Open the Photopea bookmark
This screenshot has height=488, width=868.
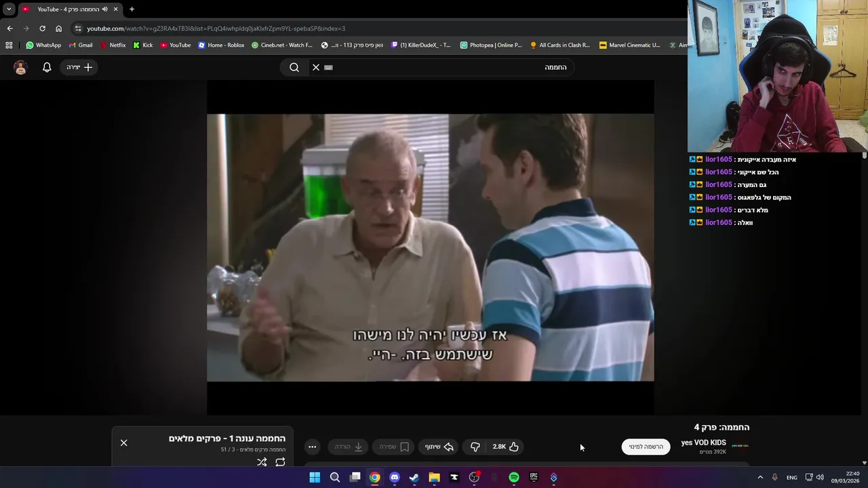(491, 45)
